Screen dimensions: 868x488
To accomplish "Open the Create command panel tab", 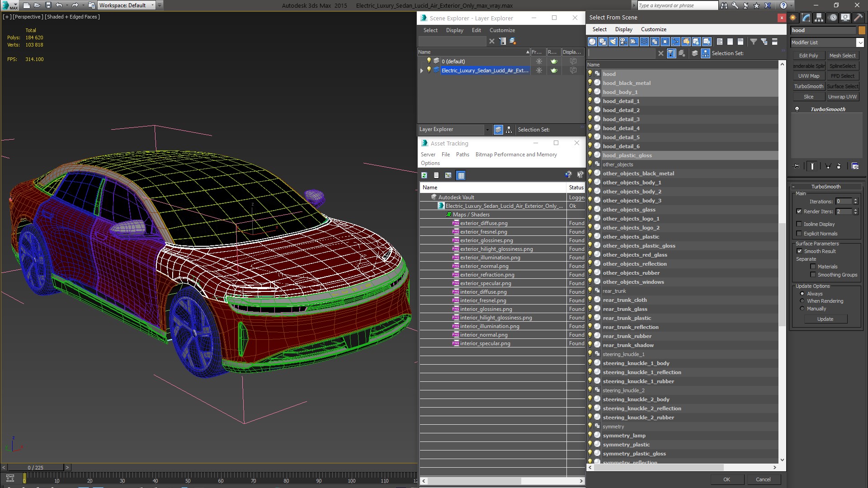I will coord(793,18).
